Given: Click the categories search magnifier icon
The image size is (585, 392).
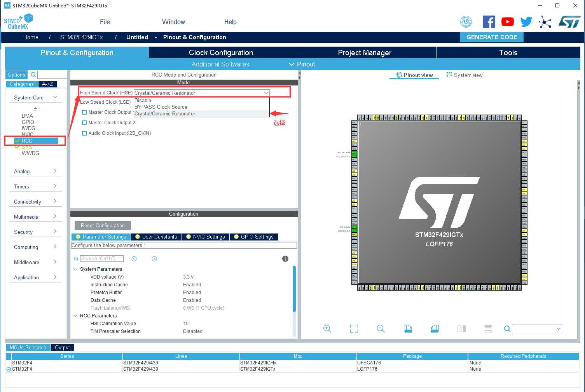Looking at the screenshot, I should click(x=33, y=75).
